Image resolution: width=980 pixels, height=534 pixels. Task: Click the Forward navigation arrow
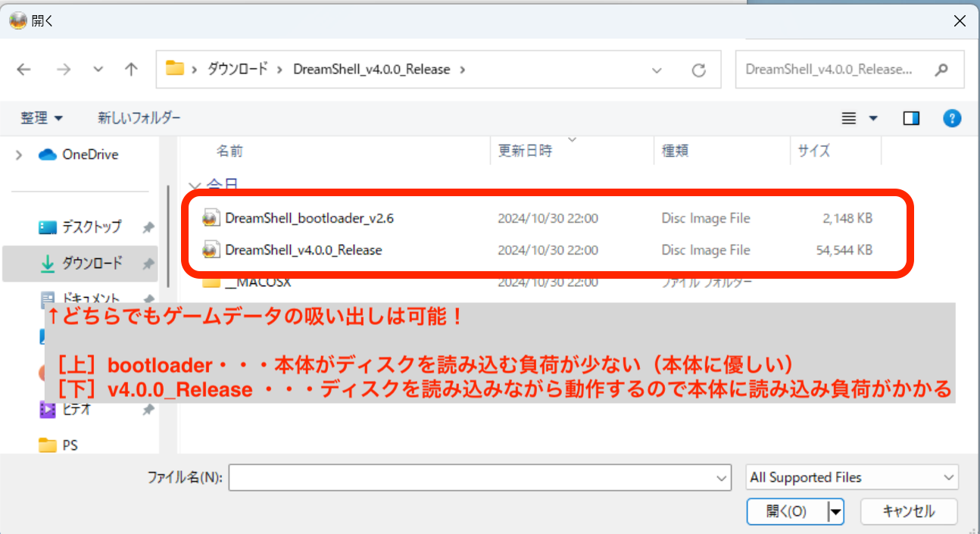pos(64,70)
